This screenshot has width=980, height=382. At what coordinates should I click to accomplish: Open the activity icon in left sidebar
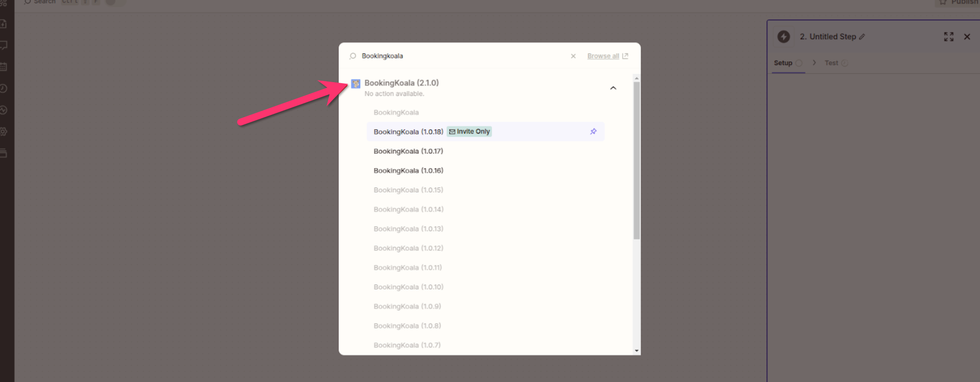coord(3,110)
